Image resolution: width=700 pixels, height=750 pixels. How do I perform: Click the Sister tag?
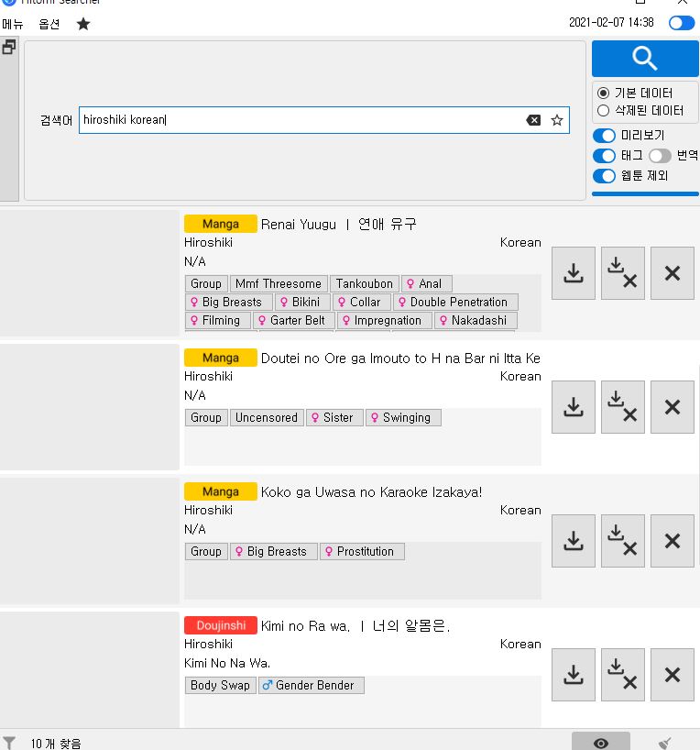[334, 417]
